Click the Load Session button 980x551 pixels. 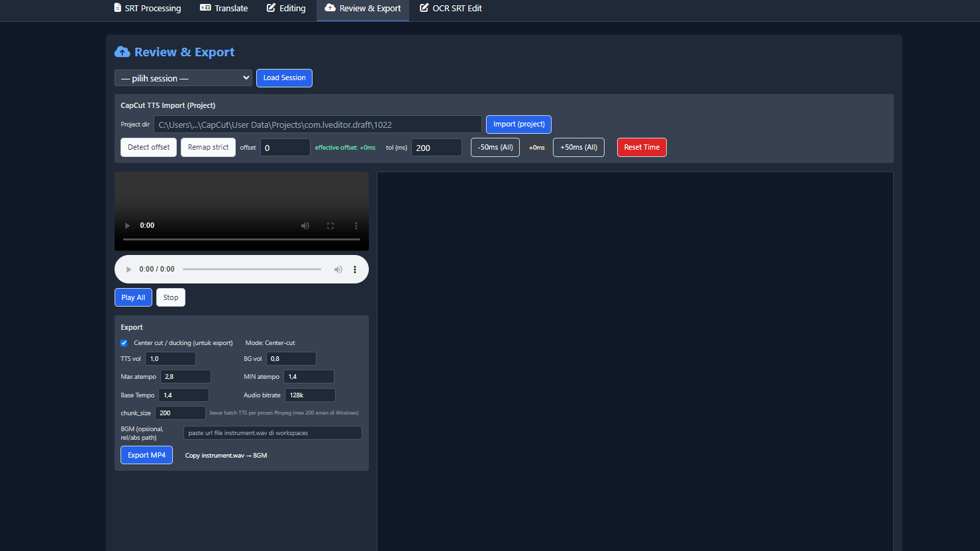pyautogui.click(x=284, y=78)
